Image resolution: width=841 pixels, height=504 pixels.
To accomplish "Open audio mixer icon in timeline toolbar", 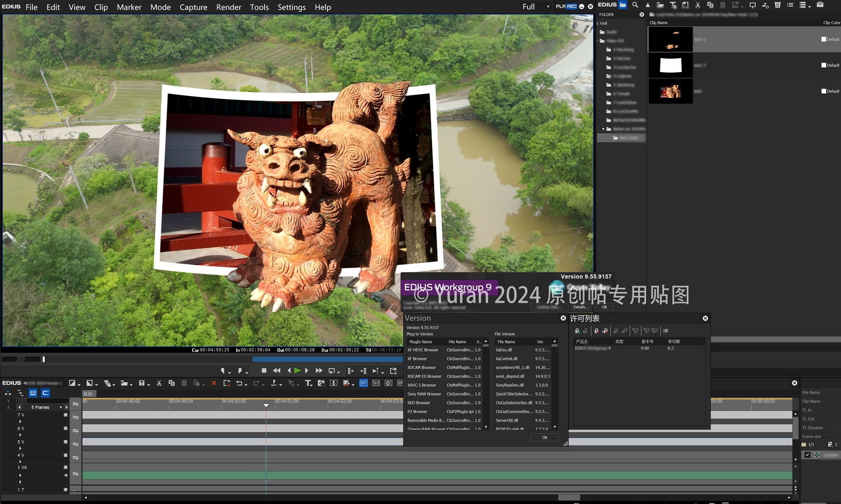I will (x=376, y=383).
